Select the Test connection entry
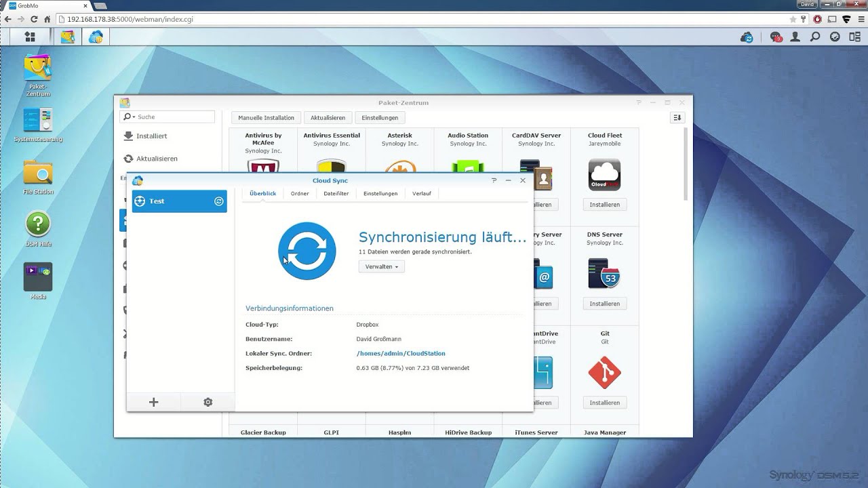The width and height of the screenshot is (868, 488). pyautogui.click(x=180, y=201)
